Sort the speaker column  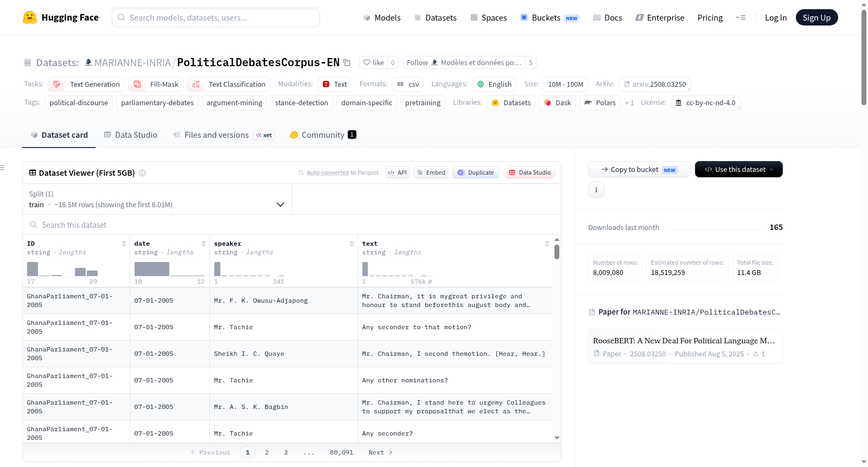pyautogui.click(x=352, y=244)
